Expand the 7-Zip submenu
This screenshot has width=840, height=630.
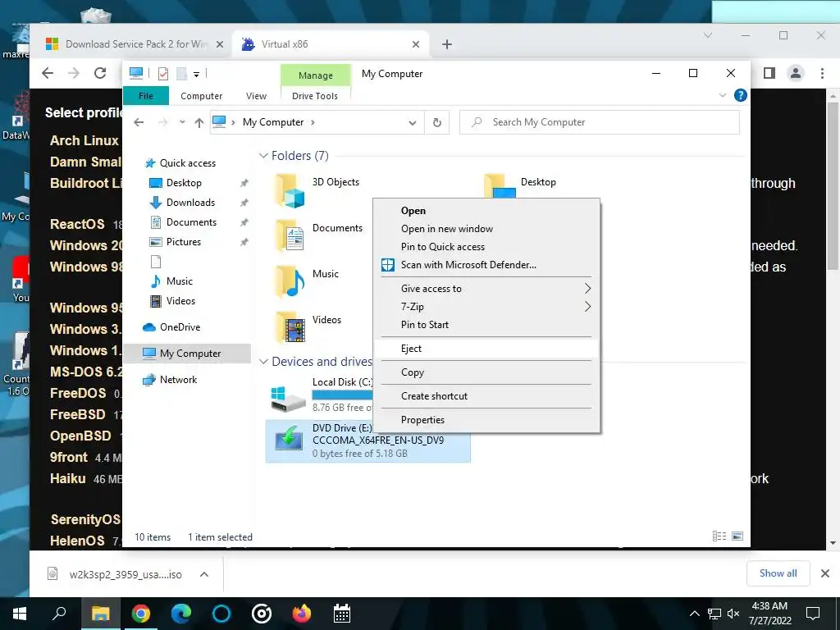pos(486,307)
